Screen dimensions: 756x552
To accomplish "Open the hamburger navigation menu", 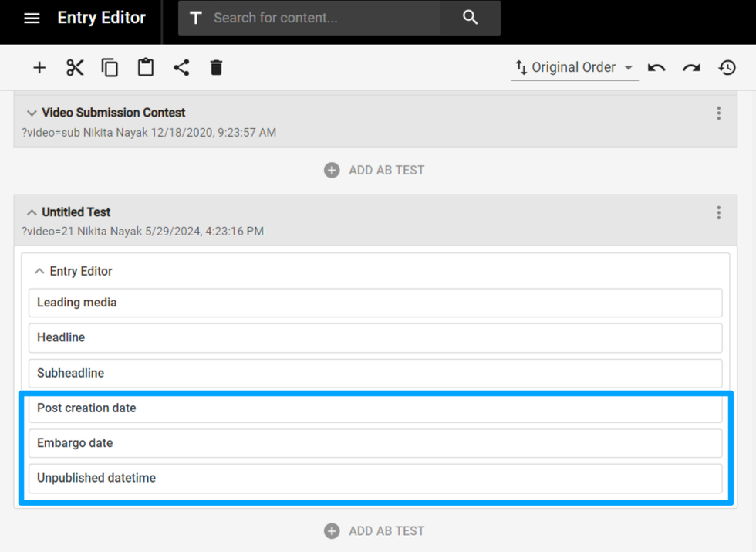I will coord(32,18).
